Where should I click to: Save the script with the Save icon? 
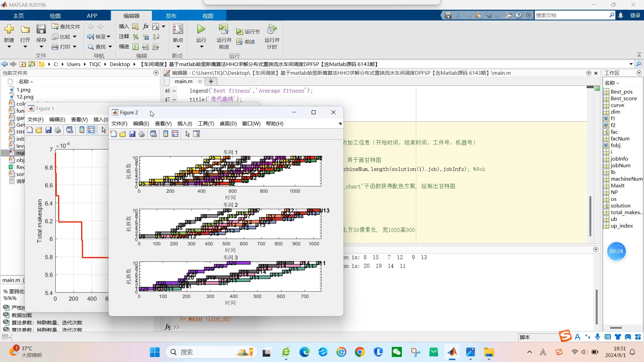[41, 29]
